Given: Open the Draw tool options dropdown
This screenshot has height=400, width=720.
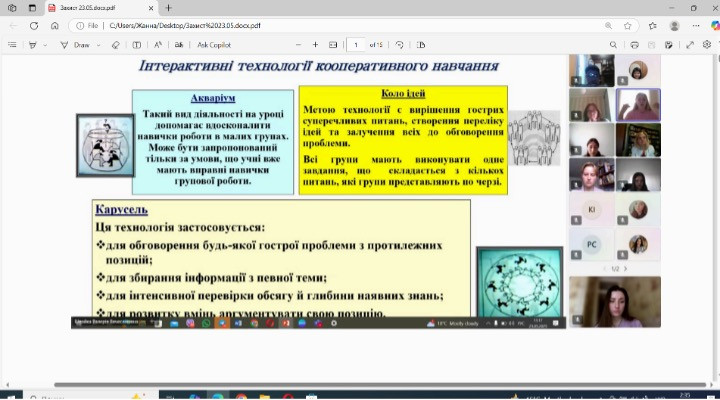Looking at the screenshot, I should click(x=98, y=45).
